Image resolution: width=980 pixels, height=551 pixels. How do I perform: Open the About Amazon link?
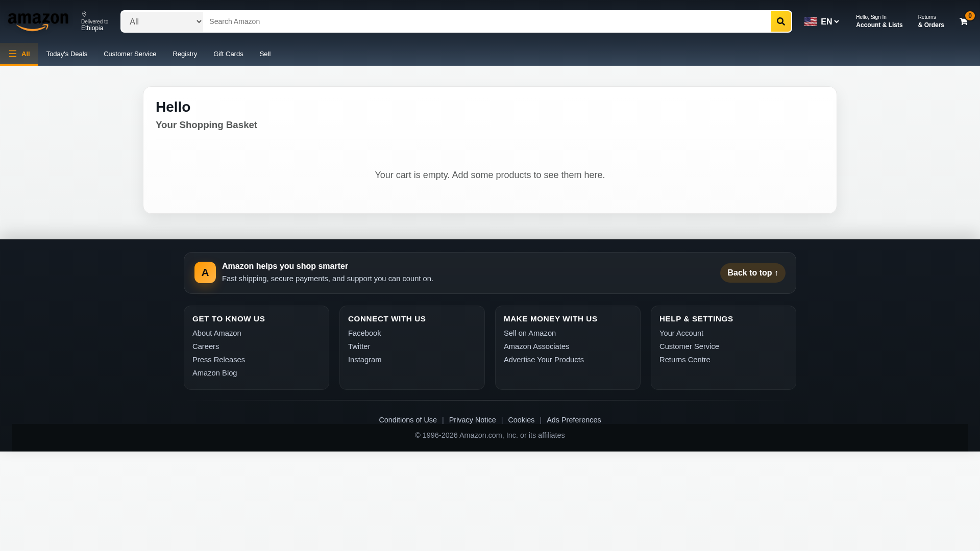point(217,333)
